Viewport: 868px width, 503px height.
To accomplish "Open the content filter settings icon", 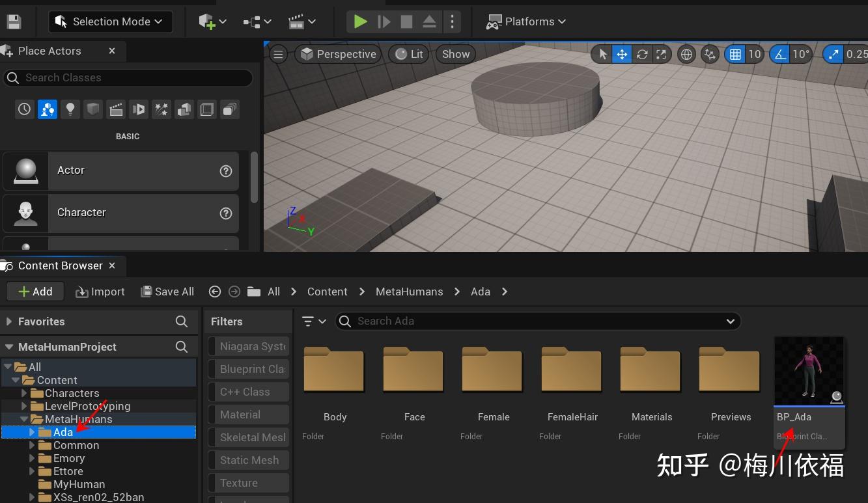I will (x=313, y=321).
